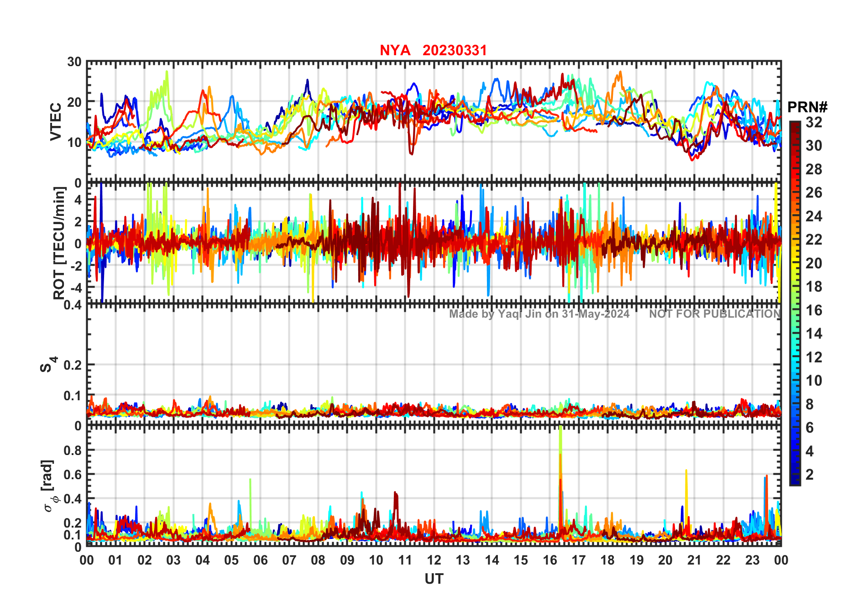Screen dimensions: 868x607
Task: Select x-axis hour label "23"
Action: pos(752,560)
